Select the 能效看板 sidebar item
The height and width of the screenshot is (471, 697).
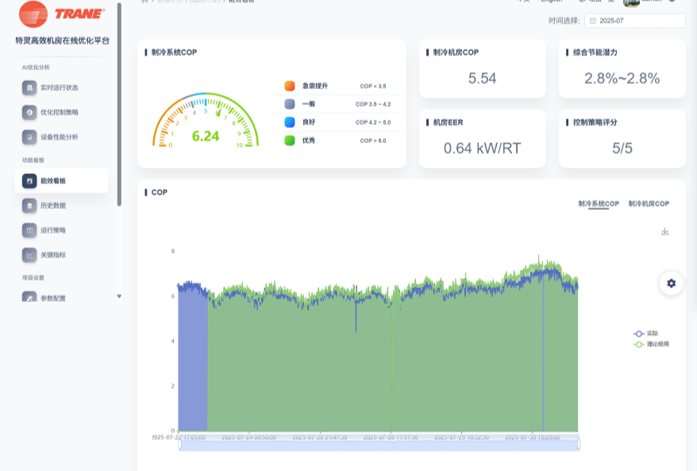pos(61,181)
